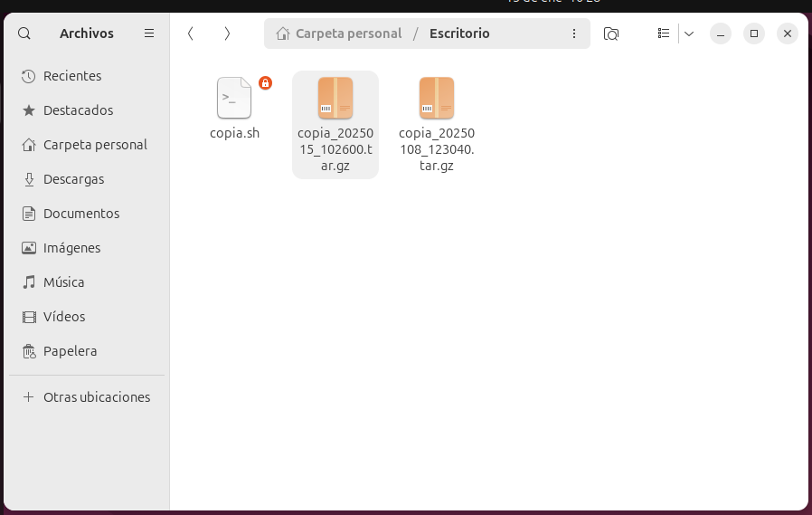Open Recientes in the sidebar
The height and width of the screenshot is (515, 812).
[72, 76]
